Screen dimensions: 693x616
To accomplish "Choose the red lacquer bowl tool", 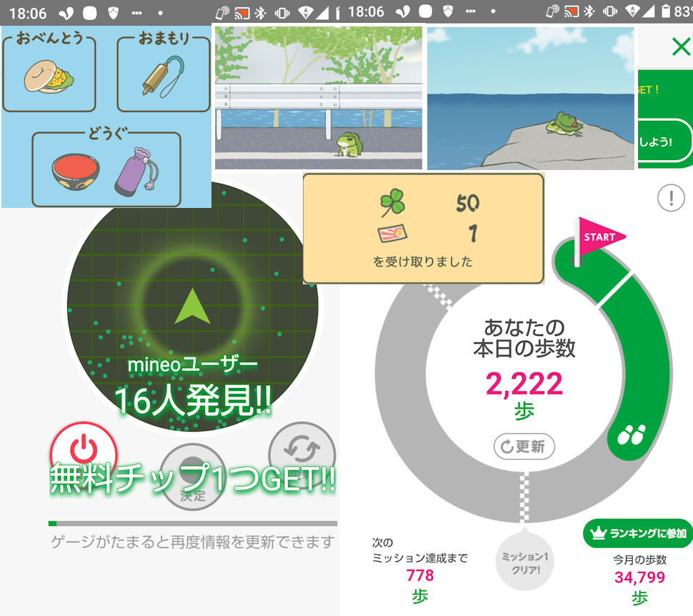I will 76,172.
